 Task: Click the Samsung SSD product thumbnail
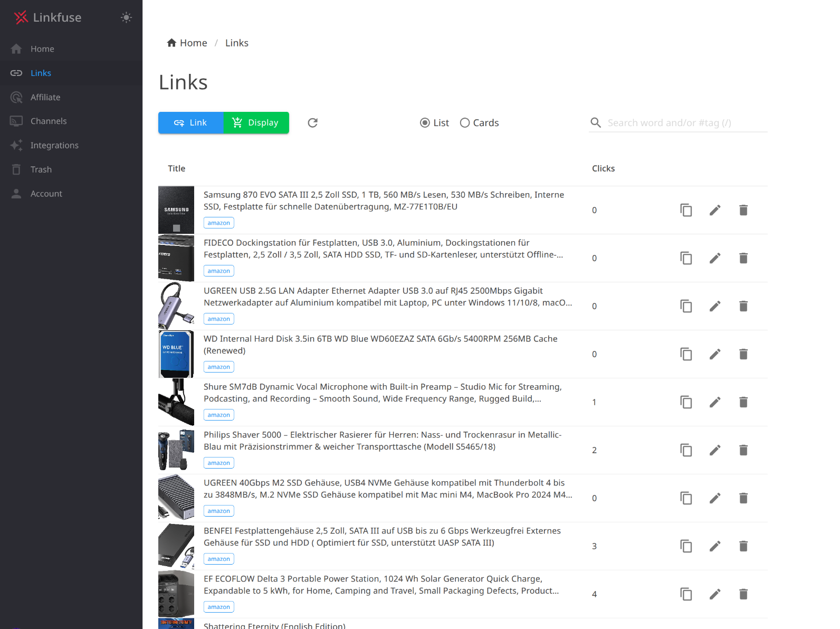point(176,210)
